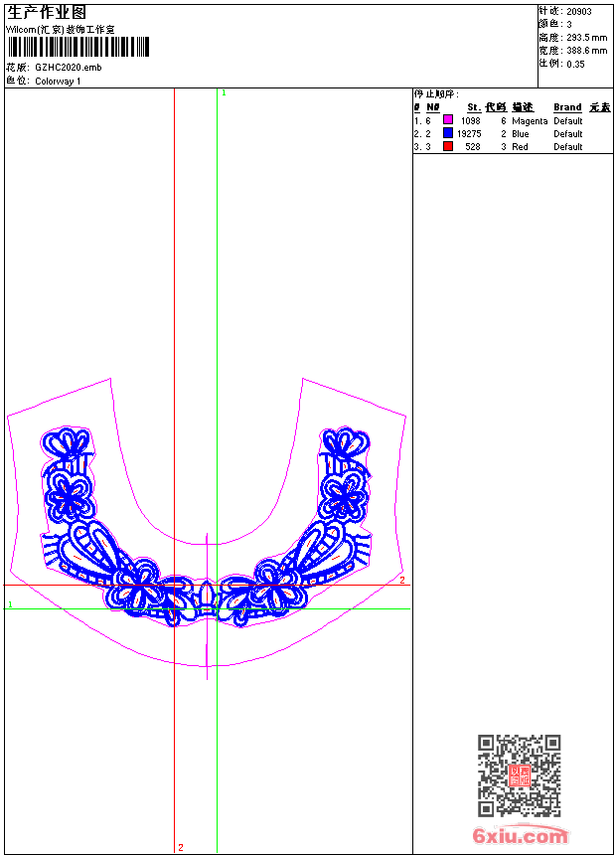This screenshot has height=855, width=616.
Task: Select the Blue description text
Action: pyautogui.click(x=520, y=134)
